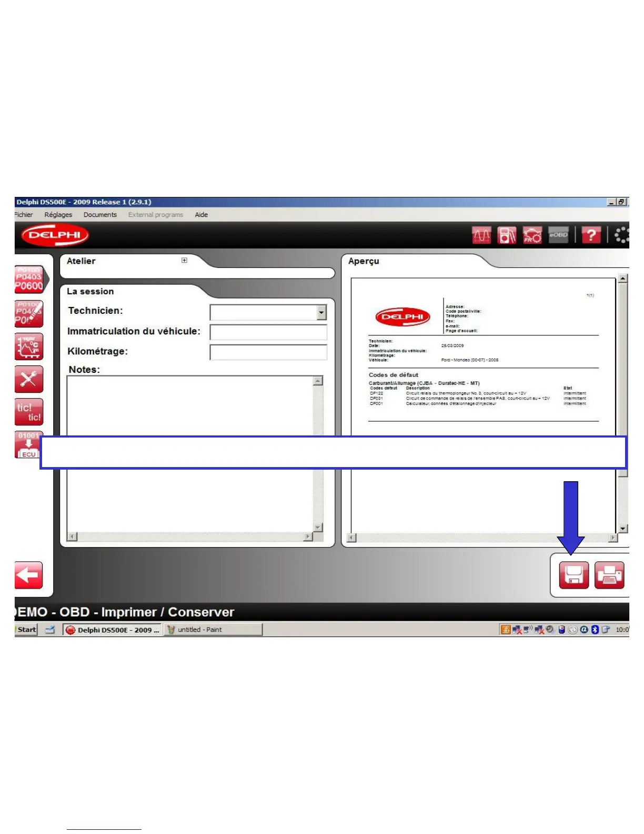Open the diagnostic device icon in header
Image resolution: width=644 pixels, height=834 pixels.
pyautogui.click(x=507, y=235)
